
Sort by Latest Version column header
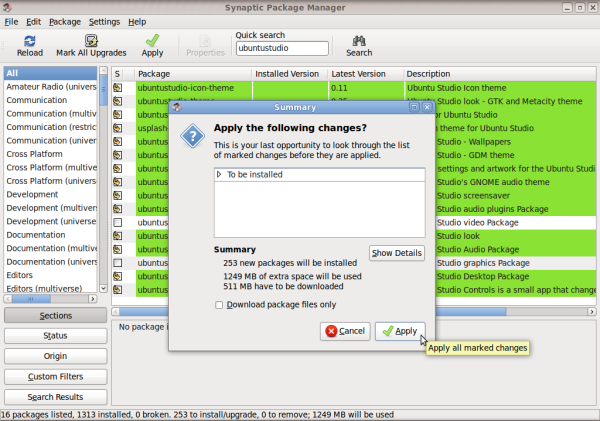click(x=365, y=74)
